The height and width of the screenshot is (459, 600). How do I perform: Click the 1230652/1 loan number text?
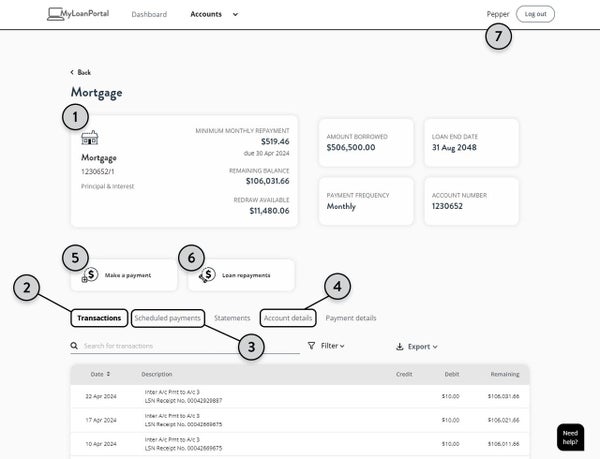pyautogui.click(x=98, y=171)
